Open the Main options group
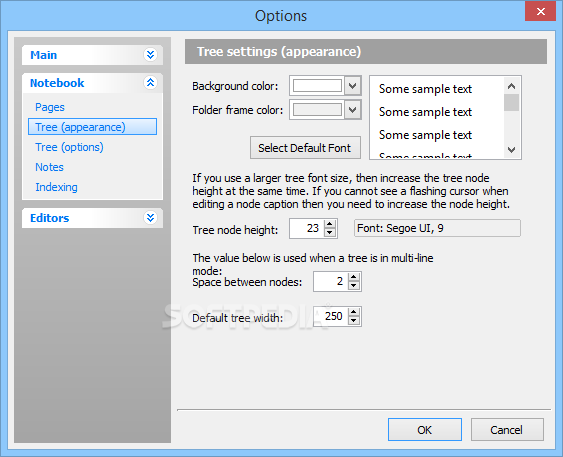This screenshot has height=457, width=563. [x=92, y=55]
